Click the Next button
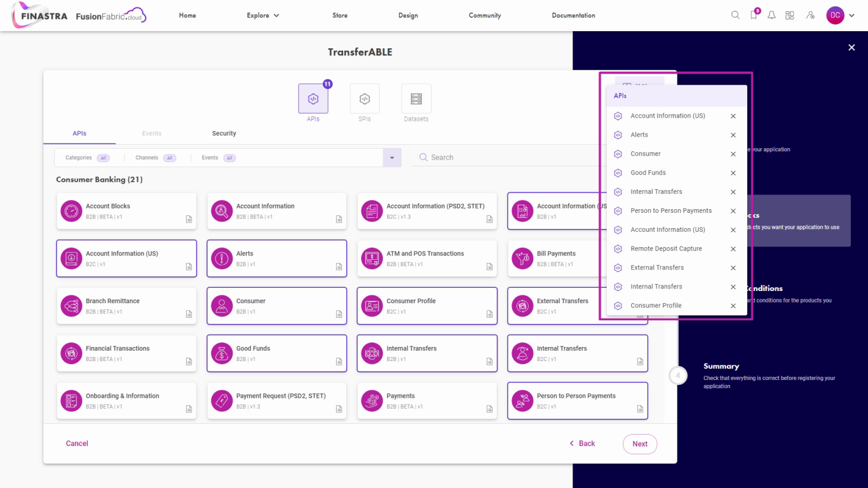 (x=640, y=444)
